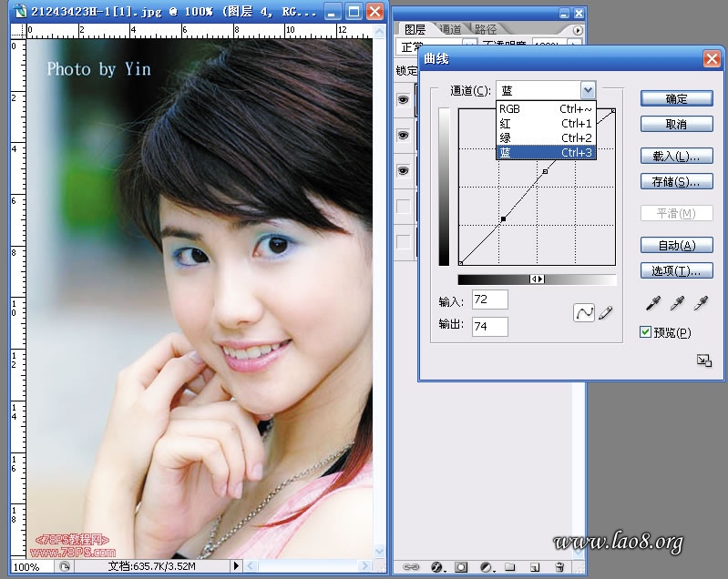Click 载入(L)... to load a curve
The height and width of the screenshot is (579, 728).
676,156
